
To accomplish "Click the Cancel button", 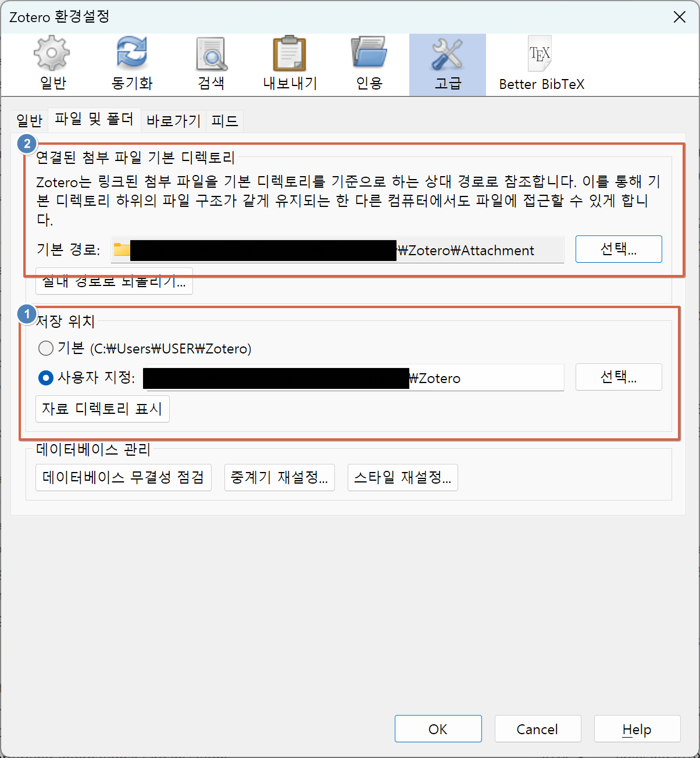I will coord(538,729).
